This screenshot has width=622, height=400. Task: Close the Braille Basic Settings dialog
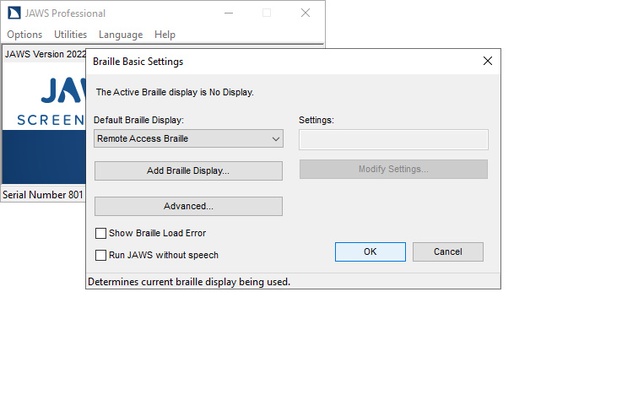coord(487,61)
